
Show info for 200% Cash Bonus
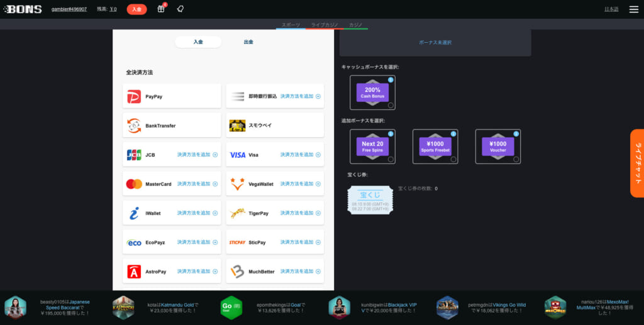391,80
